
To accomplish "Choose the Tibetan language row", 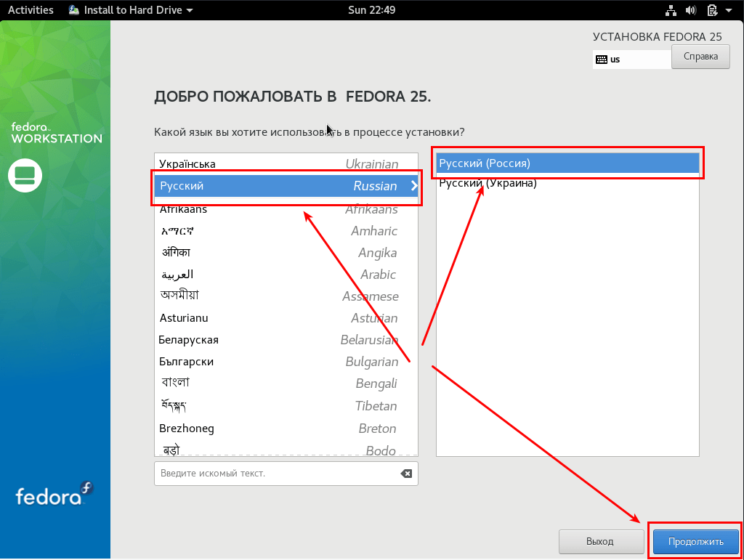I will click(286, 406).
